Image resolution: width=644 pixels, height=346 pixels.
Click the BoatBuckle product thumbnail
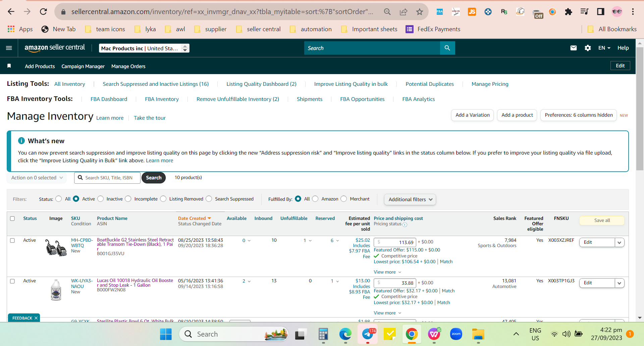point(56,248)
